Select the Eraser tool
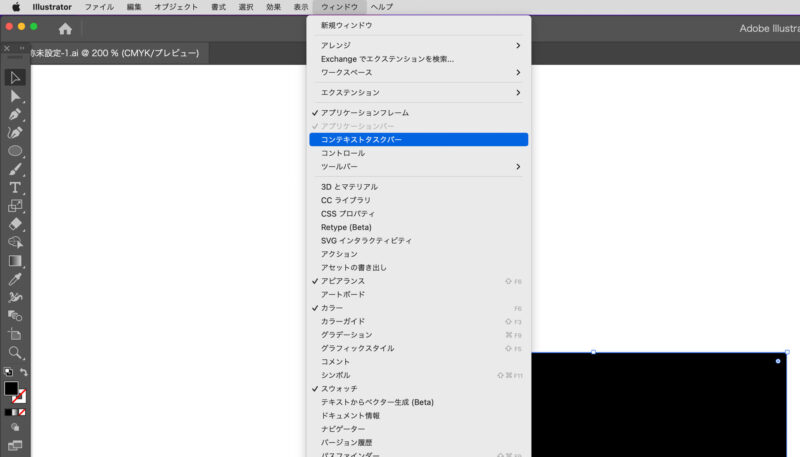Viewport: 800px width, 457px height. pyautogui.click(x=16, y=224)
